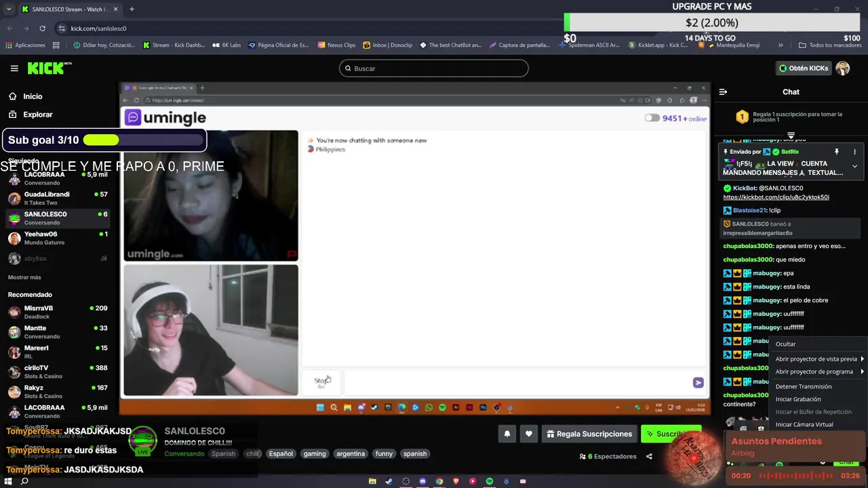Open Inbox | Donoclip bookmark
The width and height of the screenshot is (868, 488).
387,45
